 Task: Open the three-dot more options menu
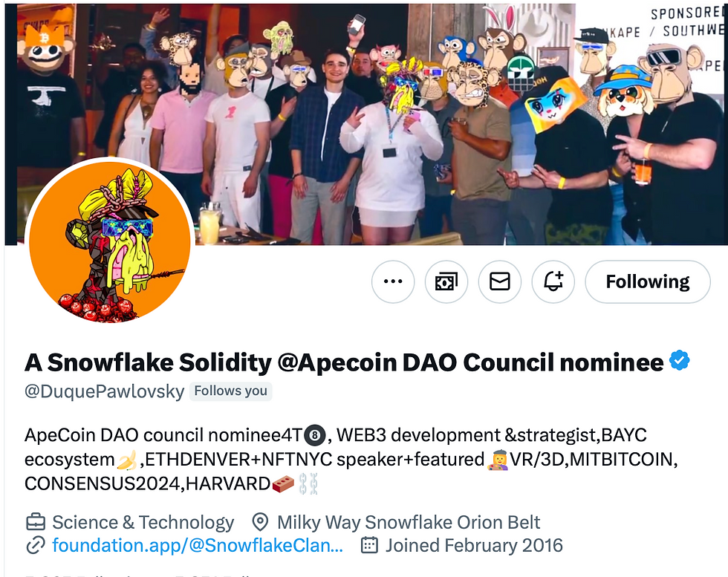(393, 281)
